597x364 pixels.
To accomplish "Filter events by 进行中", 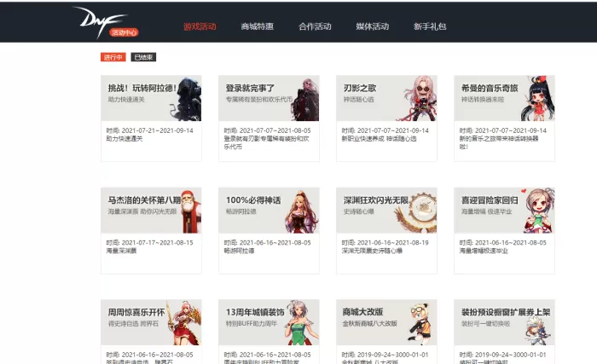I will tap(113, 57).
